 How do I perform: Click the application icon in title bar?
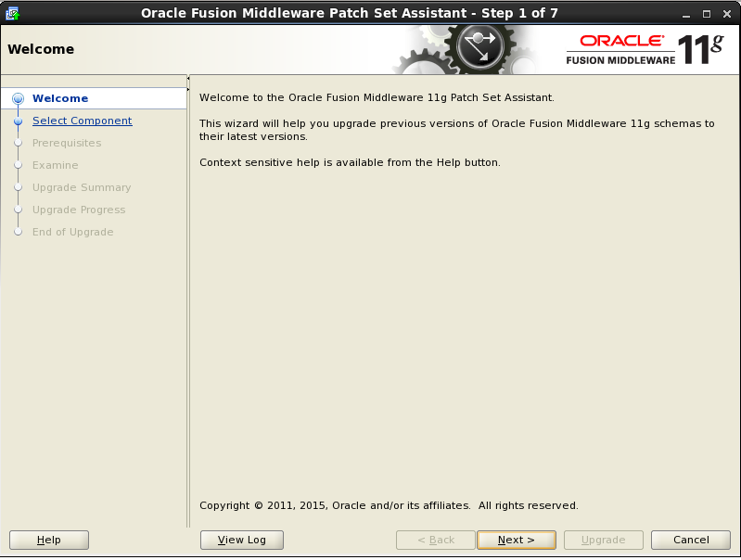pyautogui.click(x=12, y=13)
